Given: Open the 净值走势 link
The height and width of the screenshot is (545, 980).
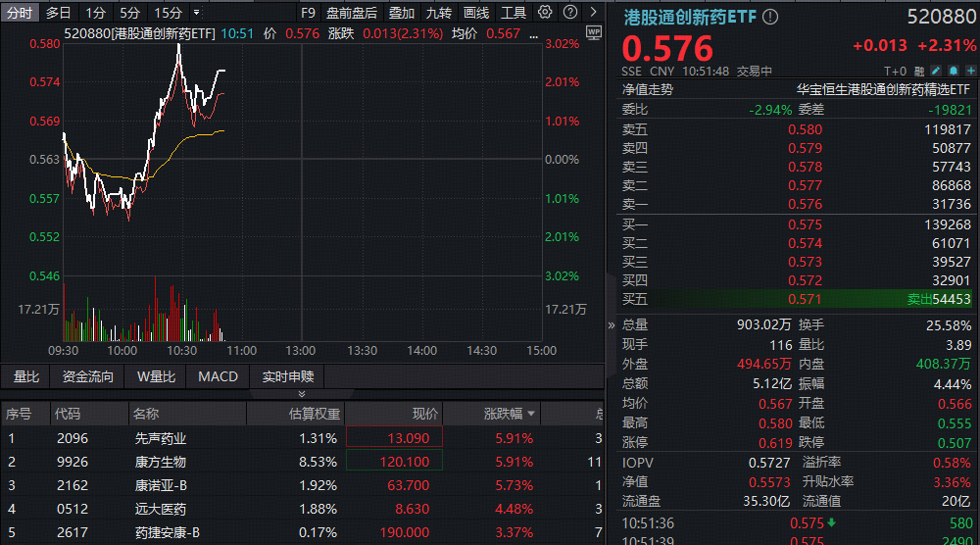Looking at the screenshot, I should [x=648, y=89].
